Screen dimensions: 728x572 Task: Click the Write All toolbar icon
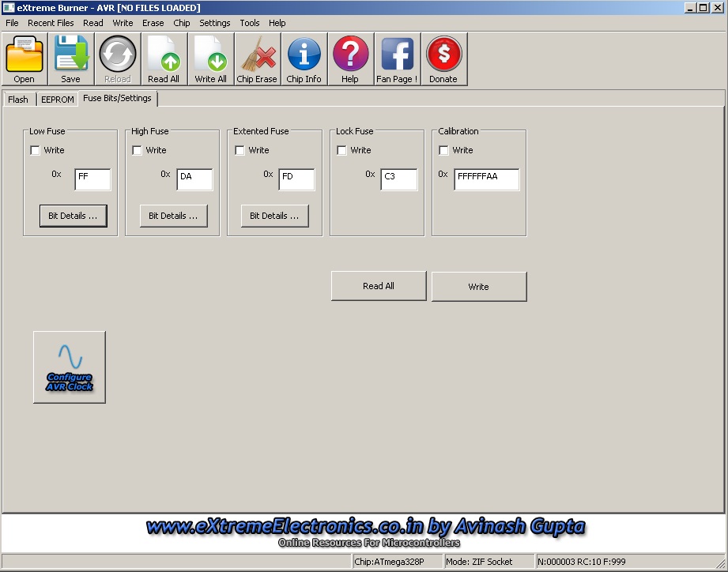211,59
